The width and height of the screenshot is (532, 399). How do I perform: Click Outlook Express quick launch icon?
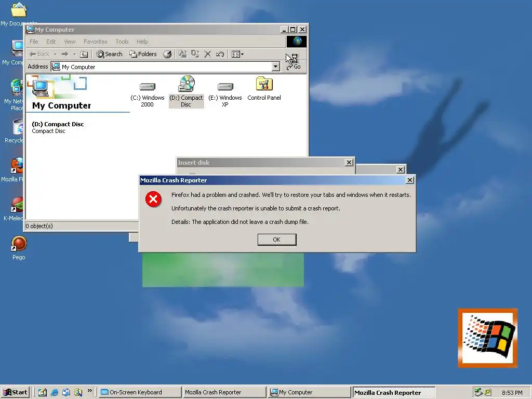pyautogui.click(x=66, y=392)
